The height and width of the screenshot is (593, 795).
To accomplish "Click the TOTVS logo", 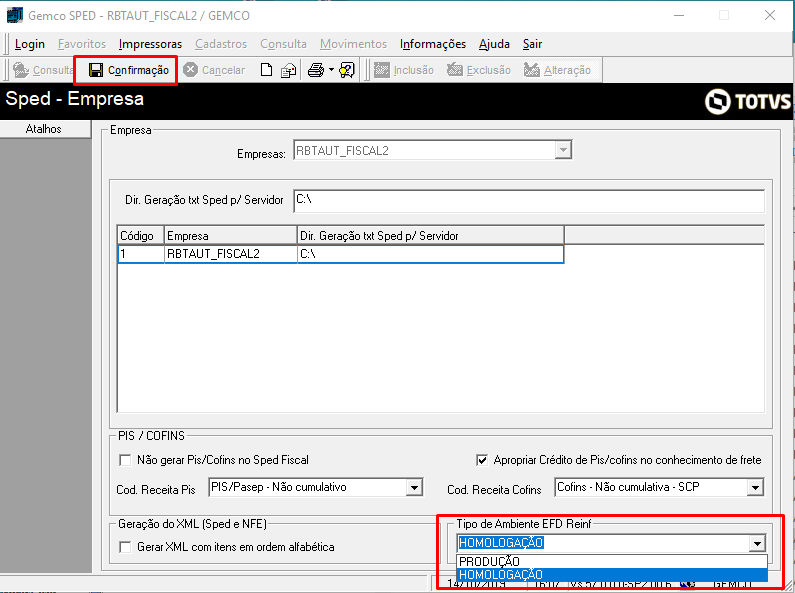I will point(748,101).
